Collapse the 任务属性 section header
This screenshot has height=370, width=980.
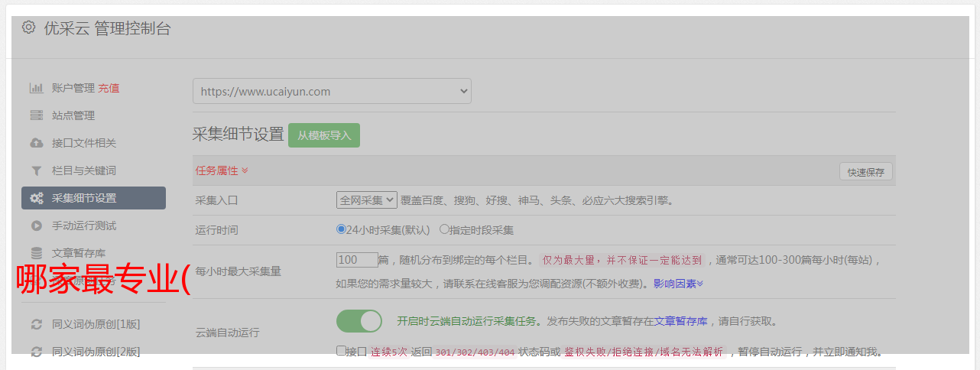[x=222, y=170]
